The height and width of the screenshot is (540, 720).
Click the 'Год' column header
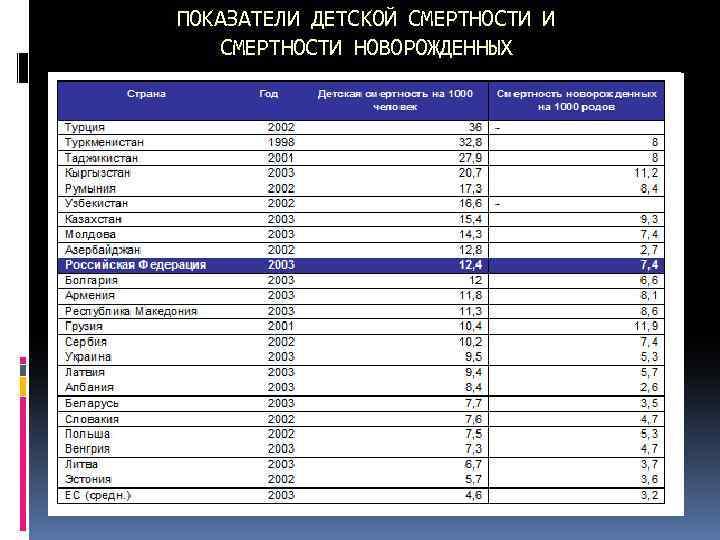(x=269, y=94)
